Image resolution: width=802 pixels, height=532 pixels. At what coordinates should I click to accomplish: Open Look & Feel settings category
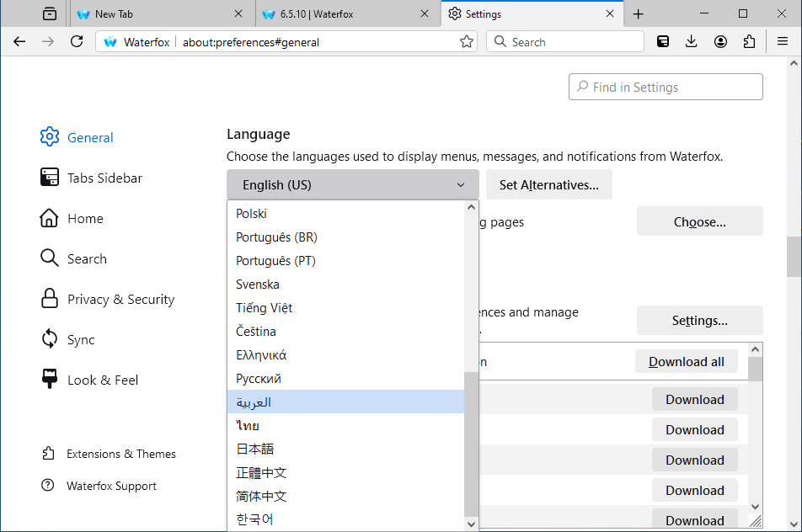click(89, 380)
